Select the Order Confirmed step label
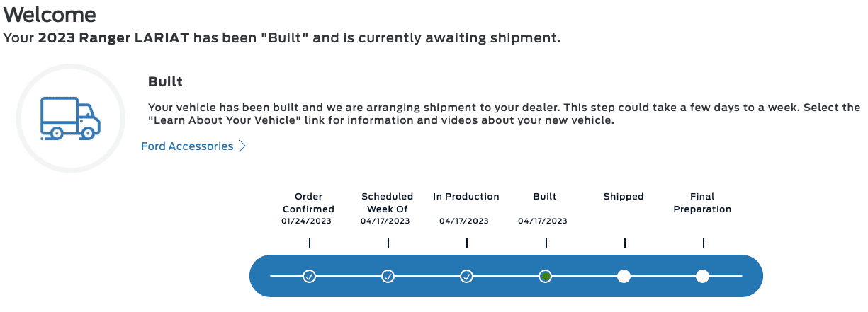Screen dimensions: 868x312 308,202
